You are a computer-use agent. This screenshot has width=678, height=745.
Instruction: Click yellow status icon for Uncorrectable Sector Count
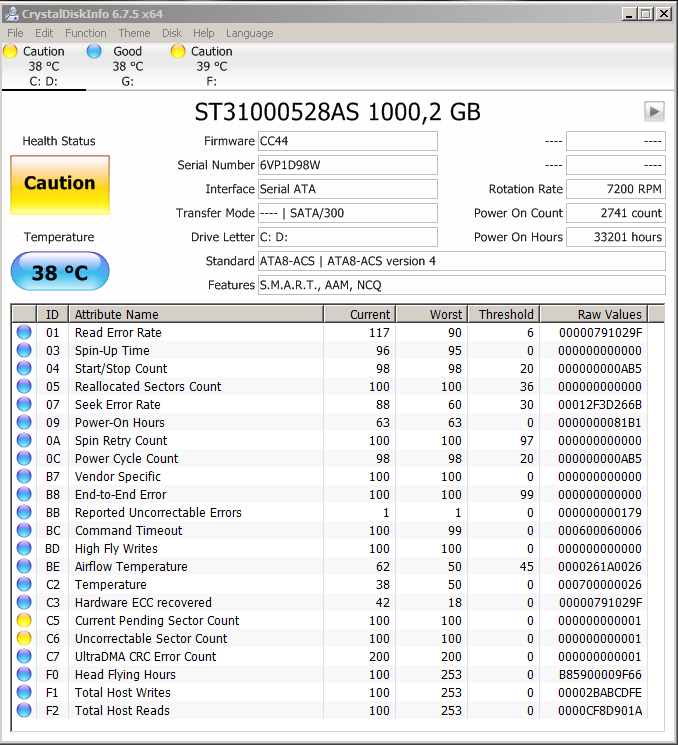(x=24, y=639)
